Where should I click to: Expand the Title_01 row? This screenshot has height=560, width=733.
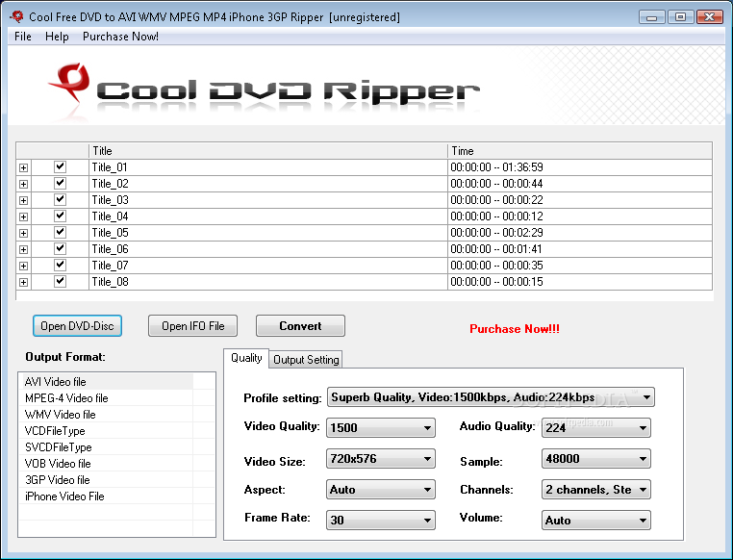23,167
